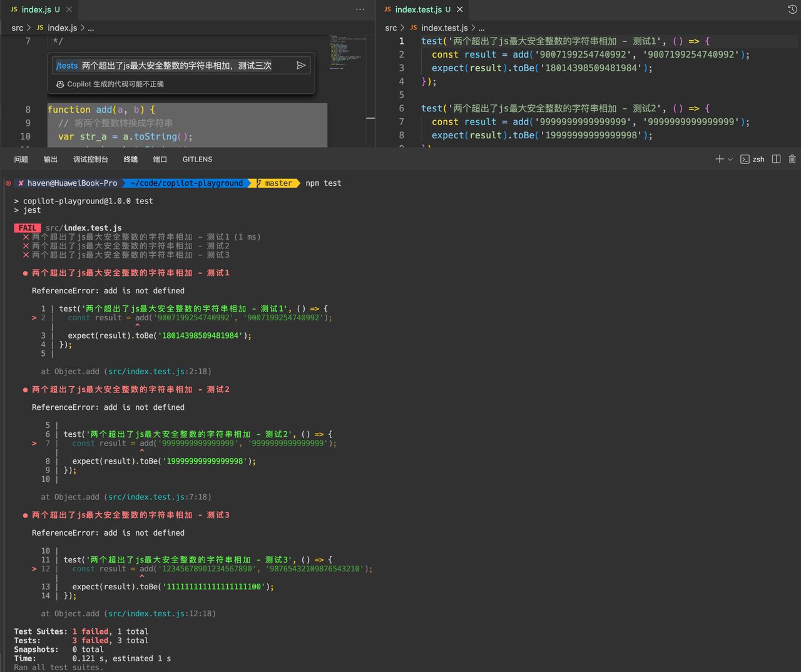
Task: Select the 输出 output panel tab
Action: (x=51, y=160)
